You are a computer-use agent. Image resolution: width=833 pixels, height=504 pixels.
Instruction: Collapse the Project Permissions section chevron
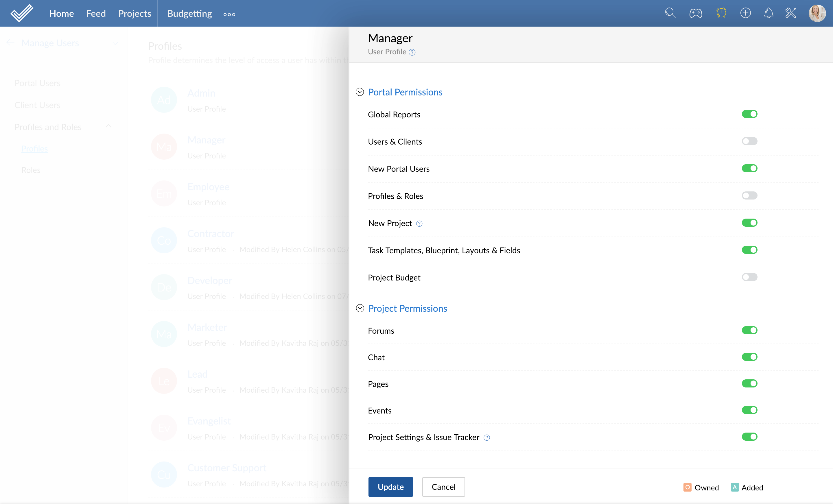pos(360,308)
